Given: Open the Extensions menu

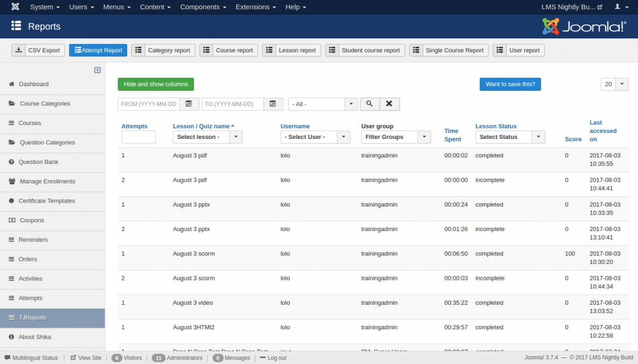Looking at the screenshot, I should coord(256,7).
